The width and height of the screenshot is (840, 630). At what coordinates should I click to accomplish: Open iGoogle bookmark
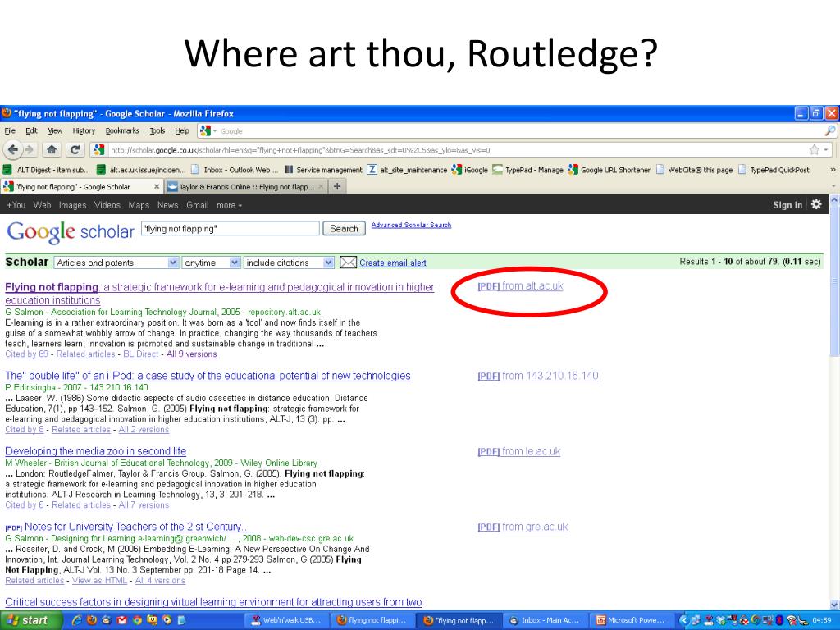click(x=470, y=170)
